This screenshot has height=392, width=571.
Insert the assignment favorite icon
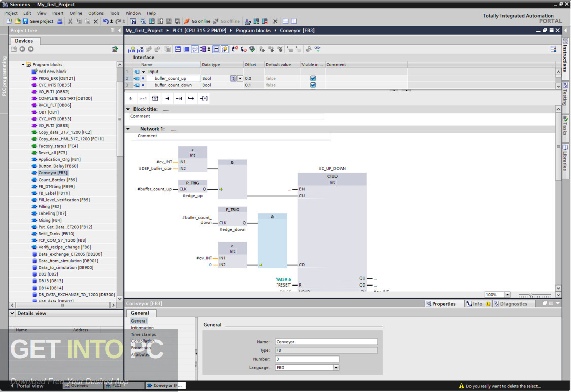(167, 98)
